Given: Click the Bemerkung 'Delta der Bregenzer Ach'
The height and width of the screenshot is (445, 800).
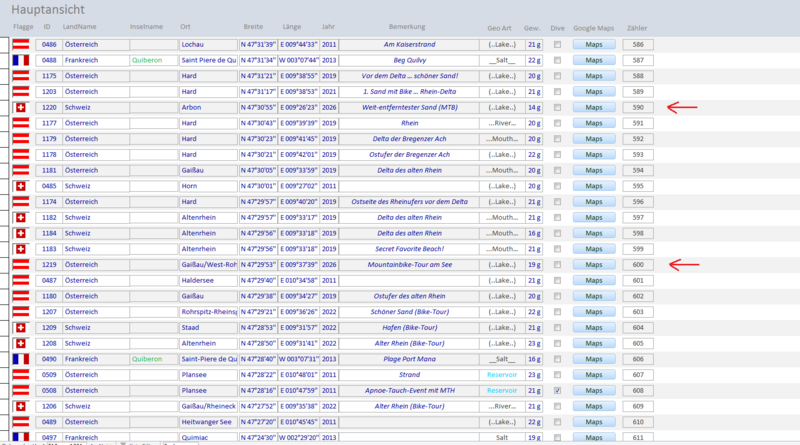Looking at the screenshot, I should (x=409, y=139).
